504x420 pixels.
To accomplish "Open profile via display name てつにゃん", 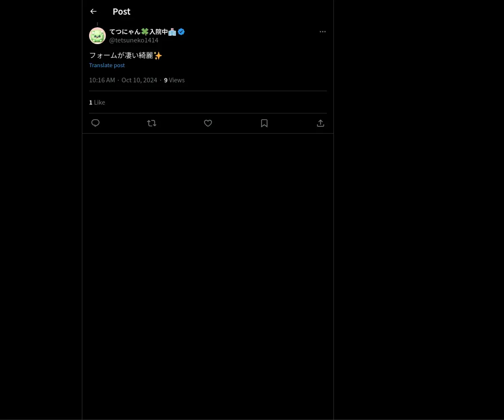I will [x=125, y=31].
